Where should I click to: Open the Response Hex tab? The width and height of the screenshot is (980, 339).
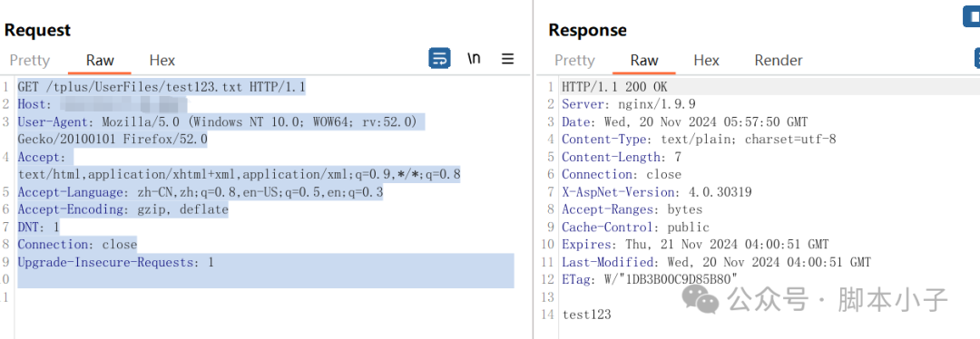coord(706,60)
